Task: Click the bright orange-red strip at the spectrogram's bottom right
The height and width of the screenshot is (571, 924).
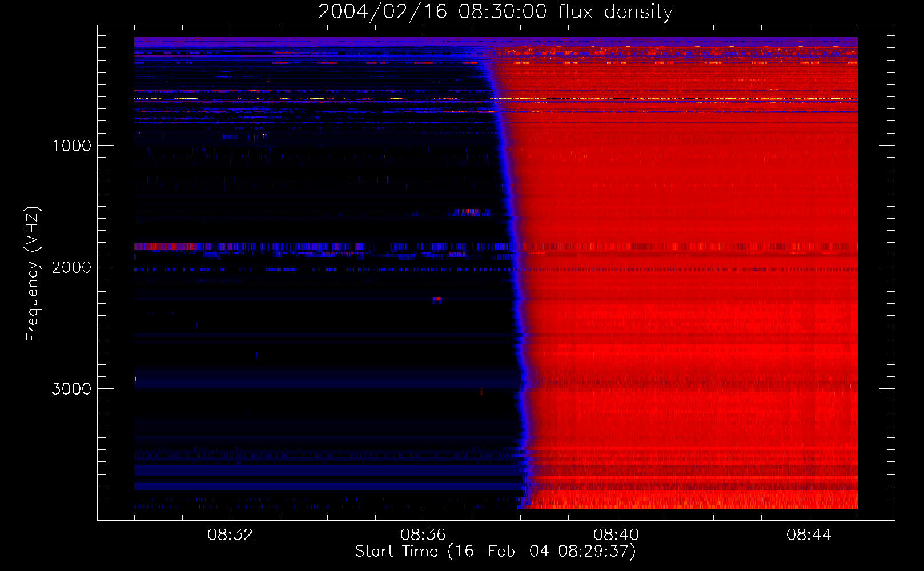Action: pyautogui.click(x=742, y=502)
